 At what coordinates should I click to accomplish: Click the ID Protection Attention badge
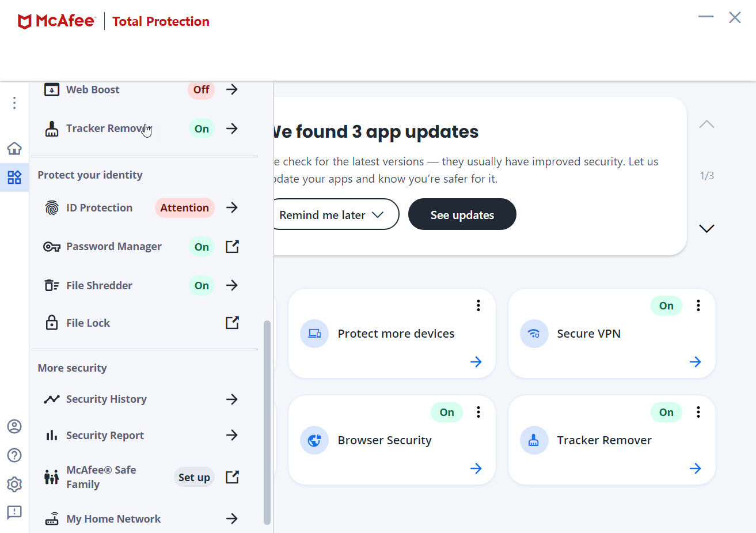(185, 208)
